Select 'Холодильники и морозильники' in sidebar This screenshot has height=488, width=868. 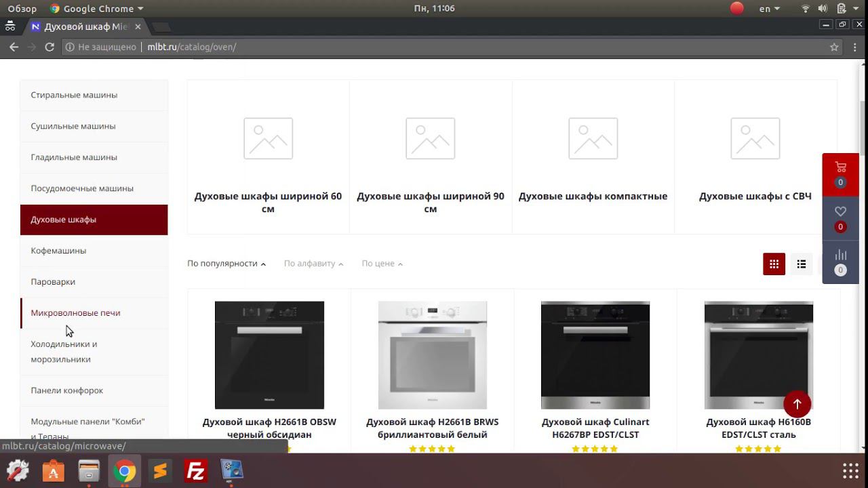coord(94,352)
